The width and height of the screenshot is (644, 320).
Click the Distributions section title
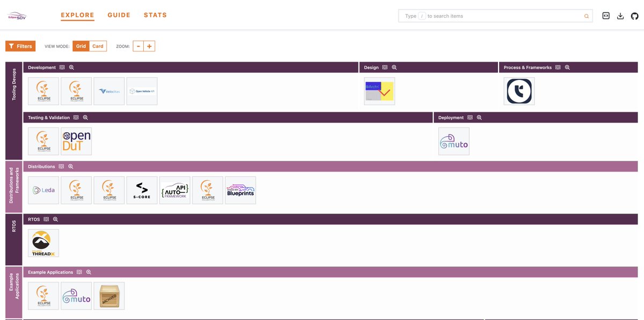(x=41, y=167)
